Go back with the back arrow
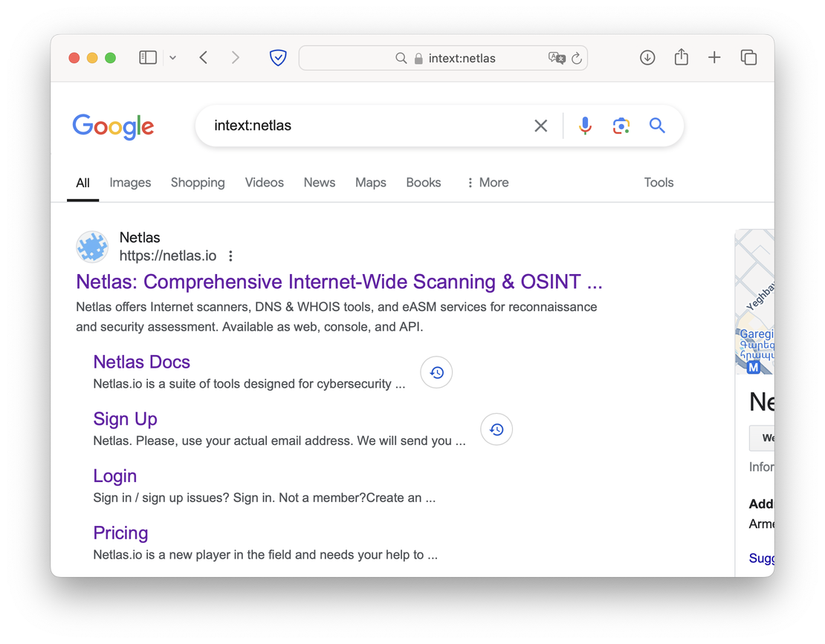Screen dimensions: 825x644 [x=204, y=58]
